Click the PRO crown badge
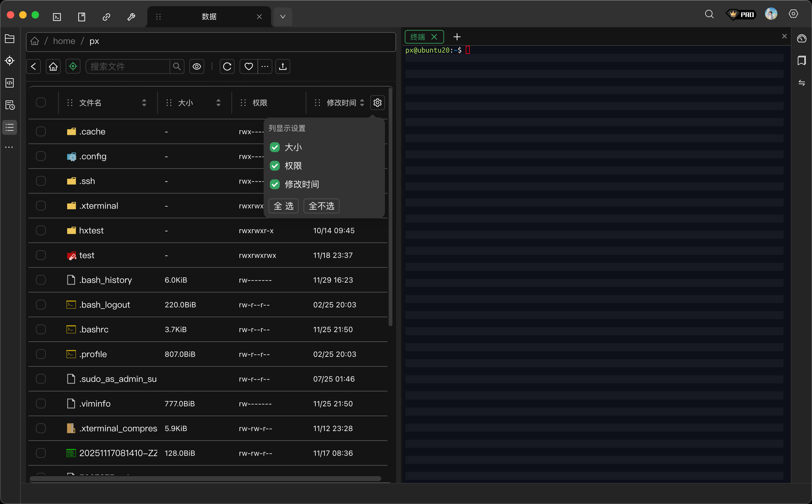 [x=741, y=15]
